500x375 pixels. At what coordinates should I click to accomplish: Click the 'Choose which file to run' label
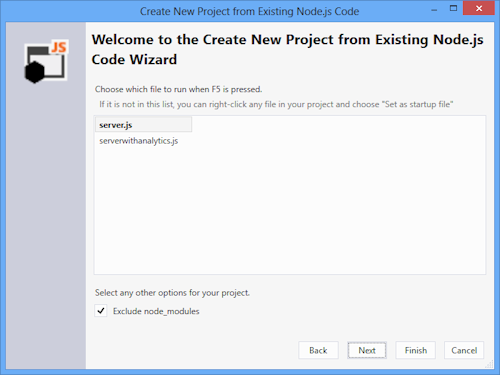click(178, 89)
